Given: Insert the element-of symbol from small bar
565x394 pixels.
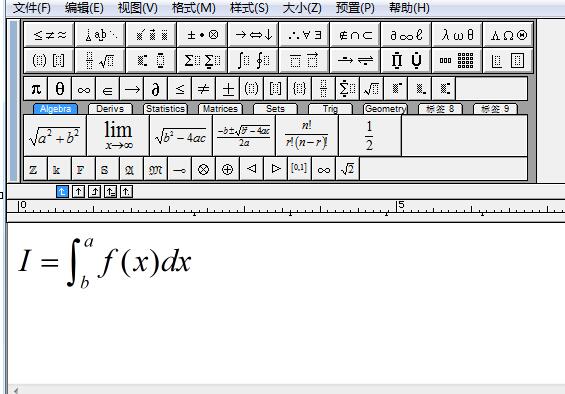Looking at the screenshot, I should (107, 88).
